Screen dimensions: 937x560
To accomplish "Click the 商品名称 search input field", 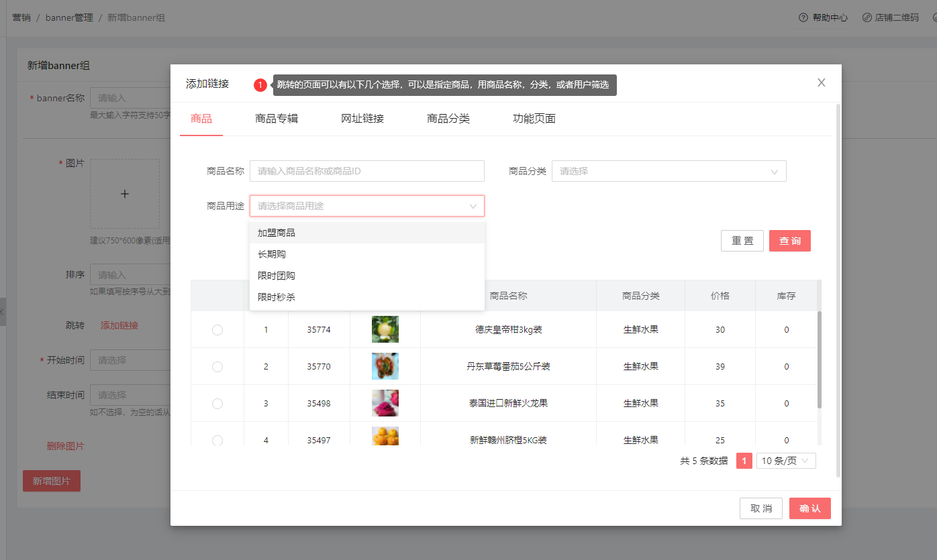I will click(366, 171).
